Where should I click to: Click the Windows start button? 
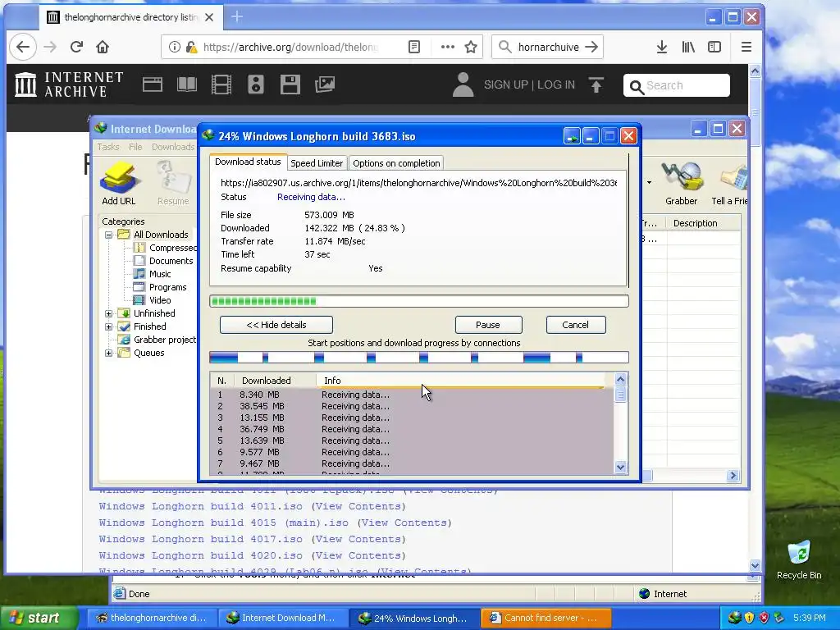coord(39,618)
